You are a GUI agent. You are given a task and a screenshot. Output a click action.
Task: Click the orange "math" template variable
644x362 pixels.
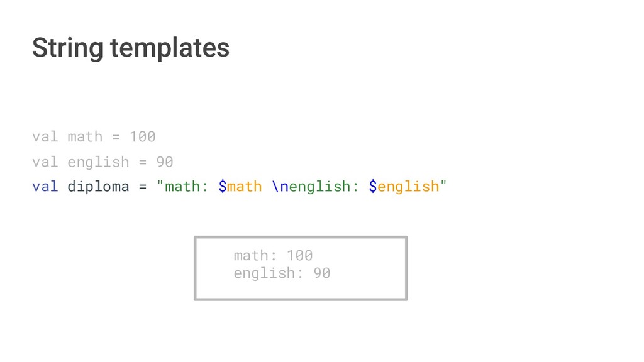[245, 187]
